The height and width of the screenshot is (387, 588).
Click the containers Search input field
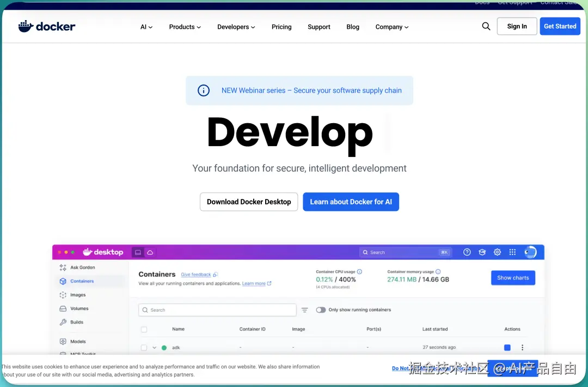[217, 310]
